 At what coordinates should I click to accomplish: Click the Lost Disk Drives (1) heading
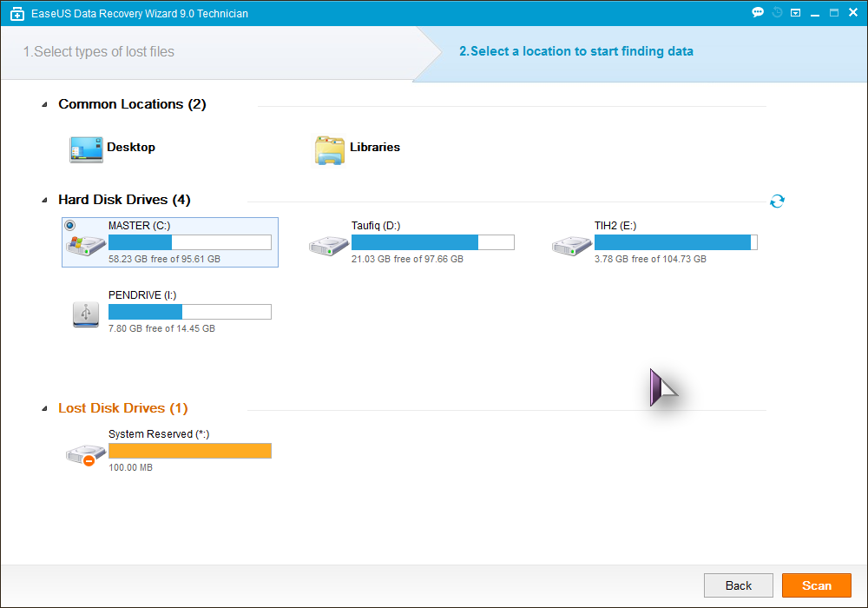[x=123, y=408]
